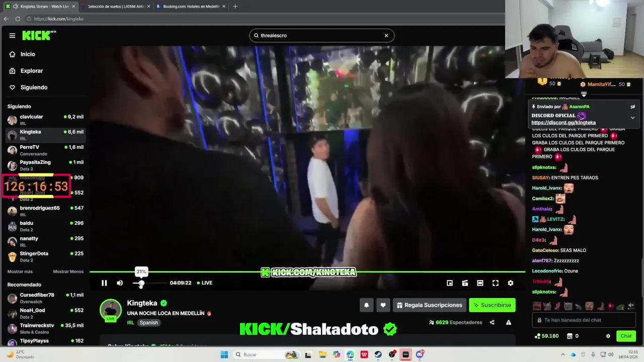This screenshot has height=362, width=644.
Task: Focus the threalescro search box
Action: pos(321,36)
